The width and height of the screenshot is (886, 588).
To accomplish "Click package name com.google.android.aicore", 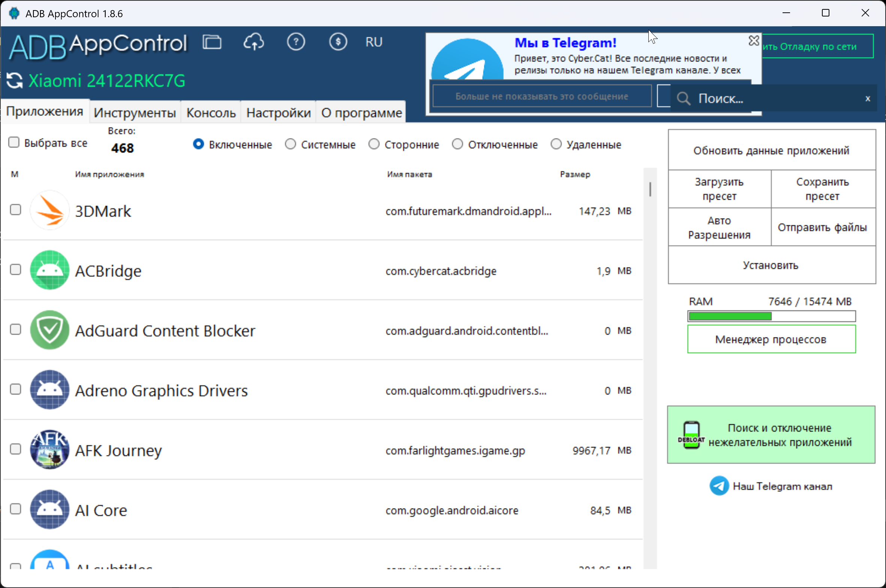I will pyautogui.click(x=452, y=510).
